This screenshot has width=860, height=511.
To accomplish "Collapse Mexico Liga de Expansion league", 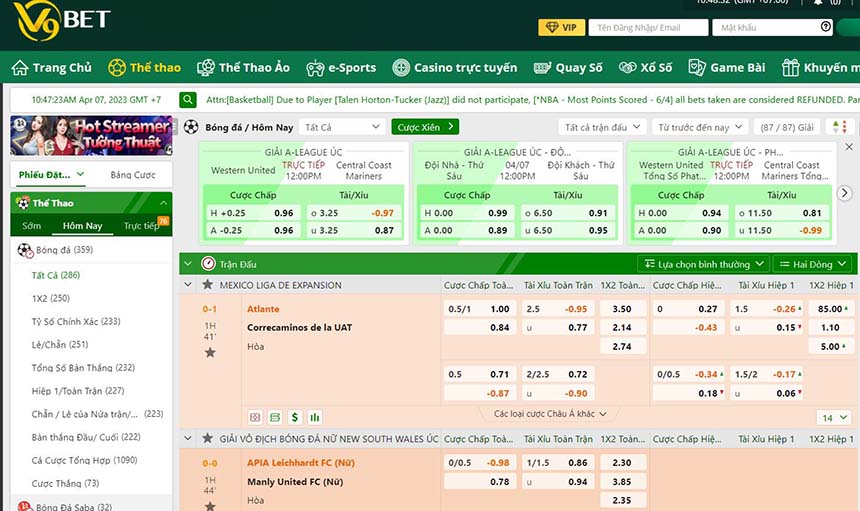I will [x=188, y=285].
